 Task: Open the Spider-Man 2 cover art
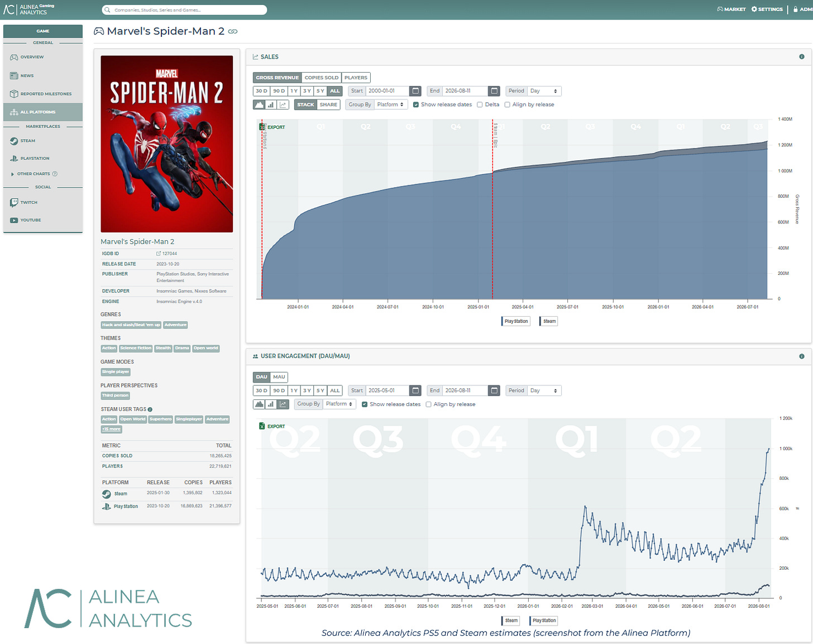(x=167, y=144)
